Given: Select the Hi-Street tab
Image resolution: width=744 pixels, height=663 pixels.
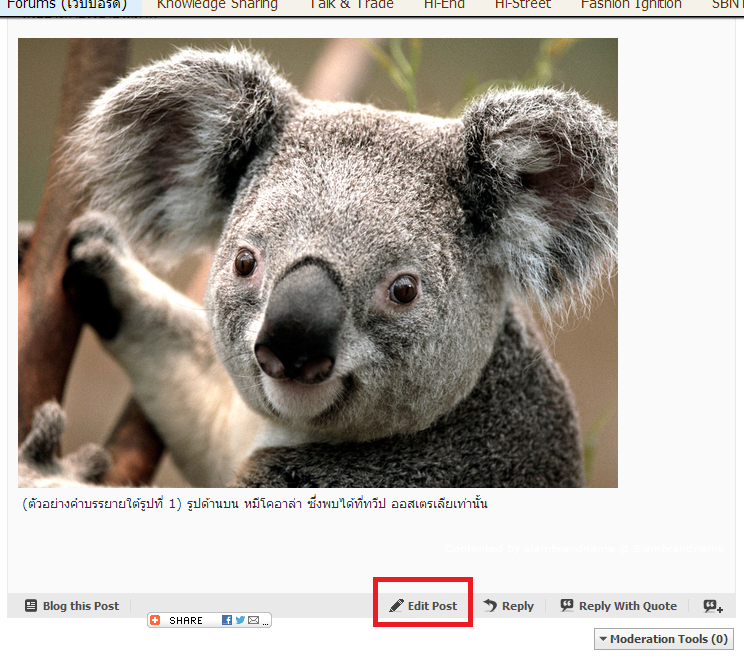Looking at the screenshot, I should pos(525,5).
